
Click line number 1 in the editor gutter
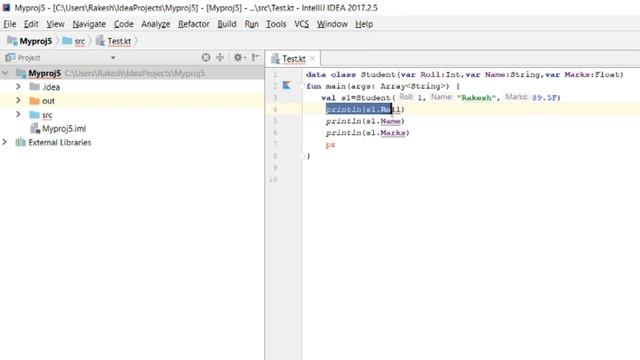(275, 75)
